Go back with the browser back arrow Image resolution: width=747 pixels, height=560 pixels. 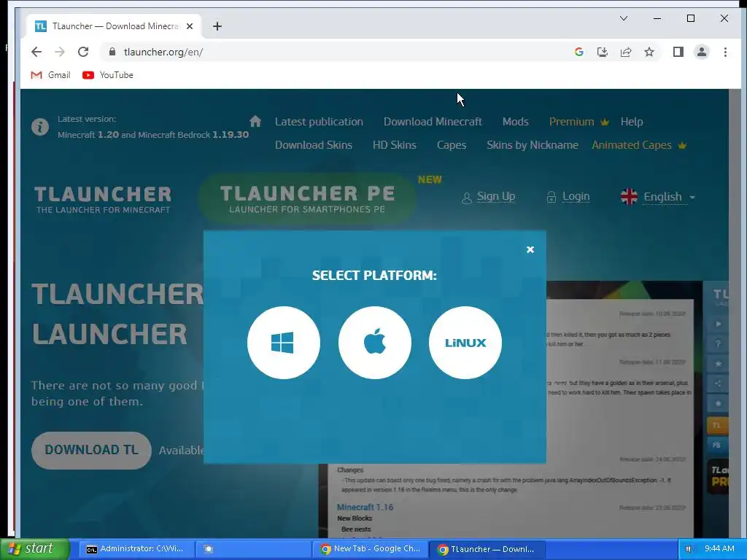[36, 52]
